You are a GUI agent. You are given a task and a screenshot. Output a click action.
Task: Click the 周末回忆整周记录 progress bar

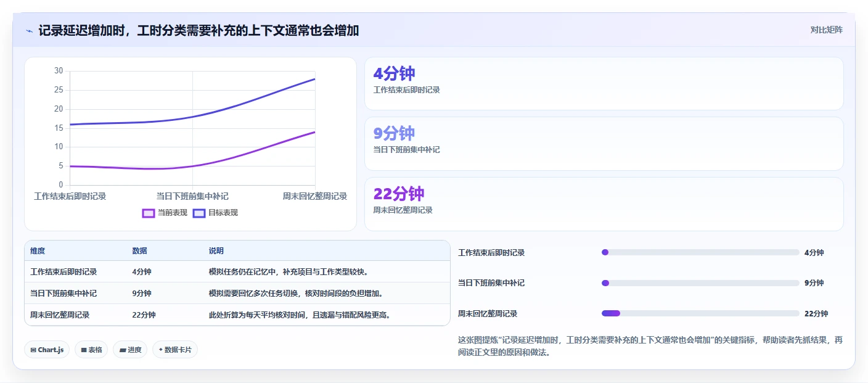coord(700,313)
